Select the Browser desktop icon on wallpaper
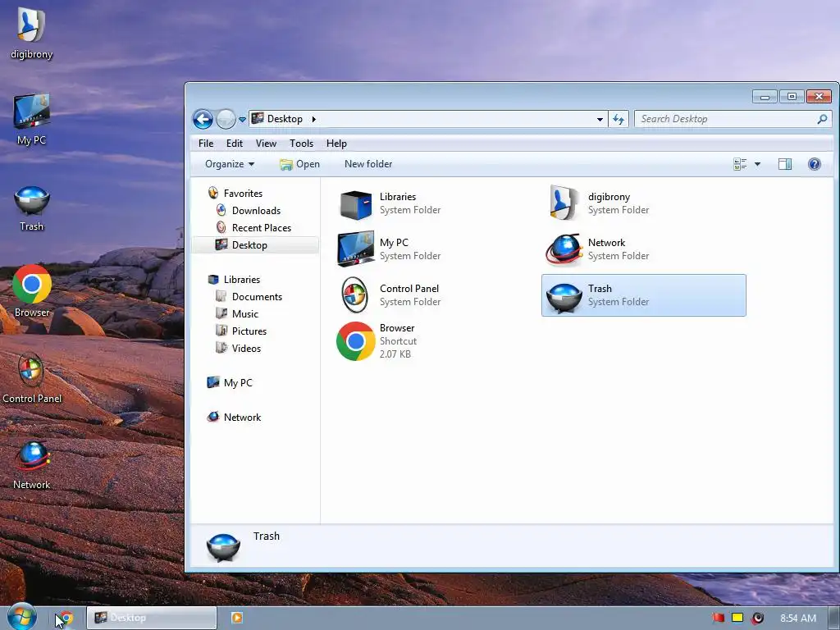 tap(32, 291)
